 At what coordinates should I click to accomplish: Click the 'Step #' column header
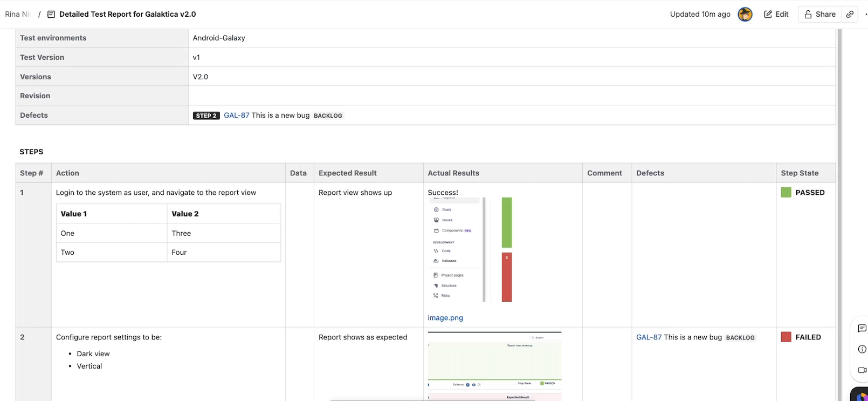click(32, 173)
